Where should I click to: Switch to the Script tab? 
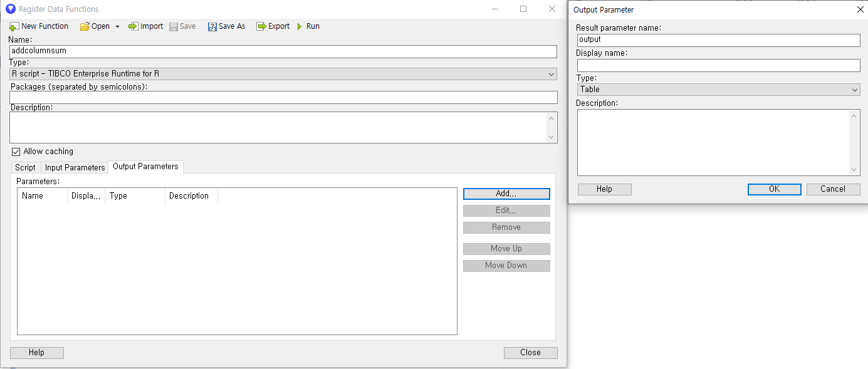point(26,167)
